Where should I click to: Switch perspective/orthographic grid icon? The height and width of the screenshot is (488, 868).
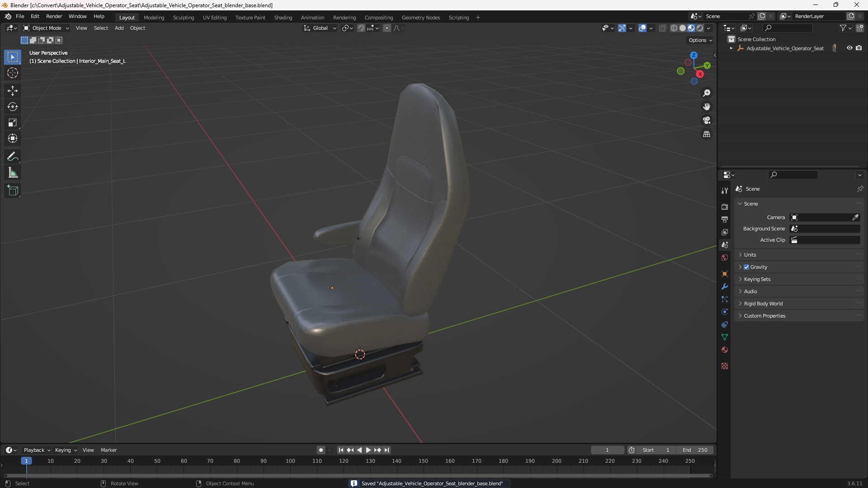707,134
